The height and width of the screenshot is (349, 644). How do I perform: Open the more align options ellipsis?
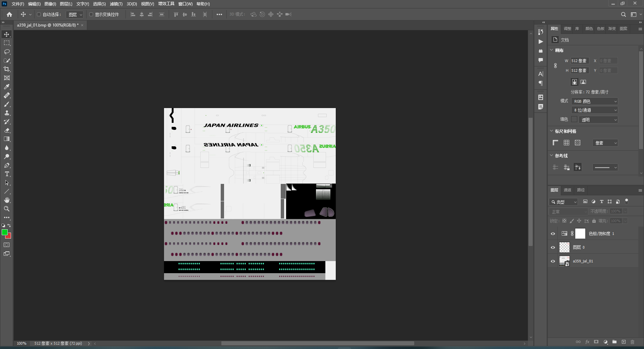219,14
